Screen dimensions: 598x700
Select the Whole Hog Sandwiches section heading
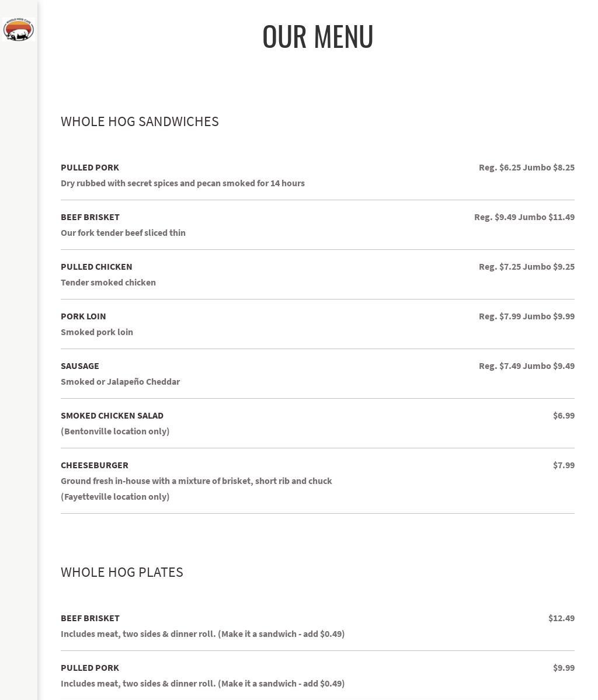[140, 121]
